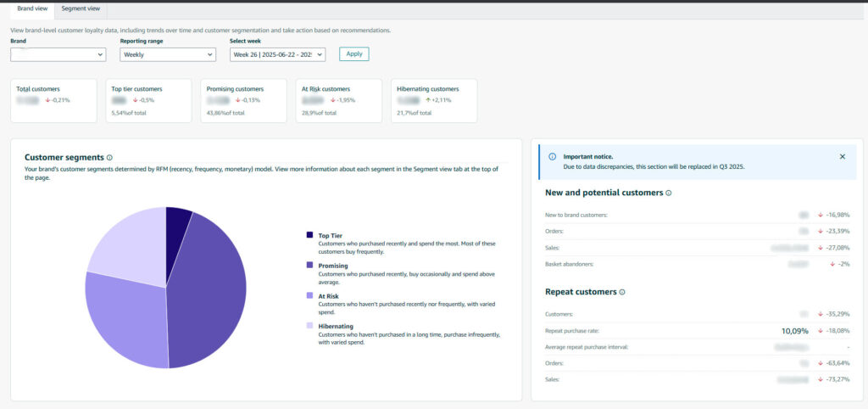Click red down arrow beside Repeat purchase rate
This screenshot has height=409, width=868.
pyautogui.click(x=821, y=331)
